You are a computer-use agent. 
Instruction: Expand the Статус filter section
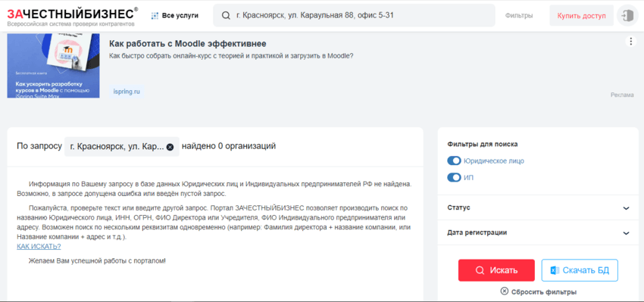pos(538,207)
